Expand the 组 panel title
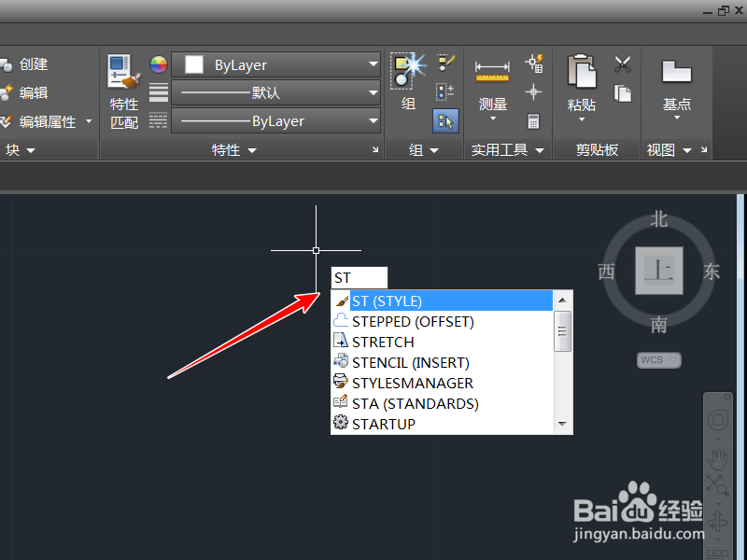The width and height of the screenshot is (747, 560). (424, 150)
